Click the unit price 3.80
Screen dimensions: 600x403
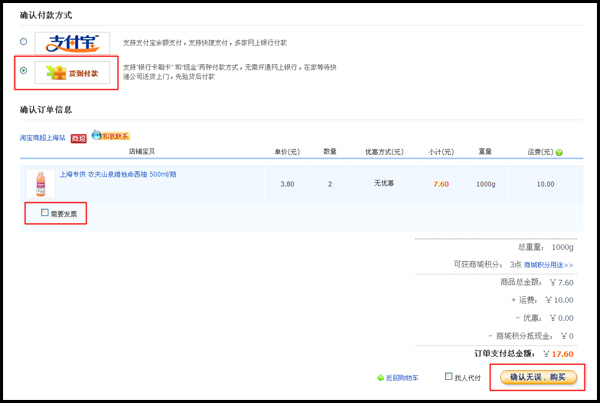(287, 184)
